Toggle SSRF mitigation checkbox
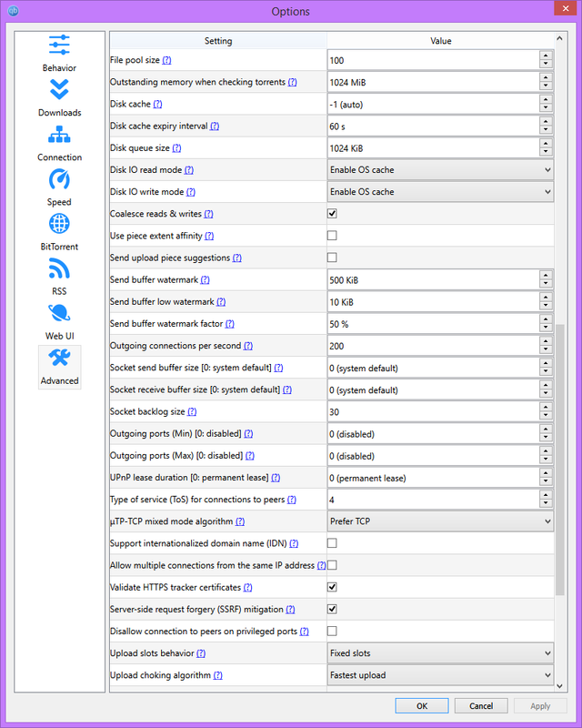Viewport: 582px width, 728px height. (x=332, y=609)
